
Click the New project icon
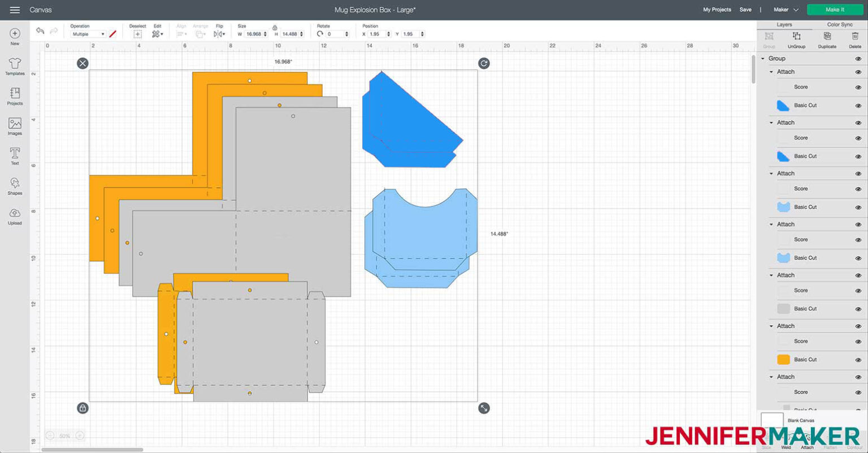[15, 34]
